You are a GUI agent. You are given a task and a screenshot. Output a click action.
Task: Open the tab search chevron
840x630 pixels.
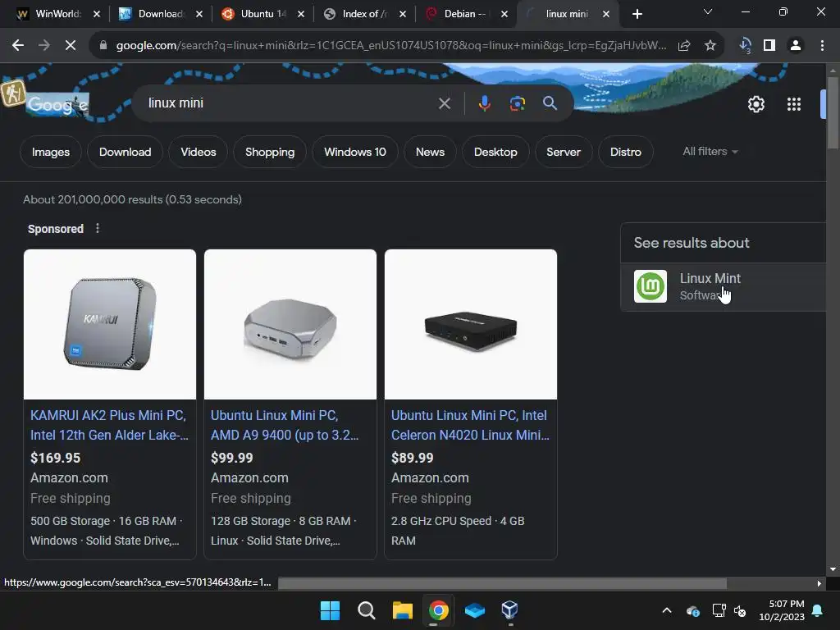point(708,11)
